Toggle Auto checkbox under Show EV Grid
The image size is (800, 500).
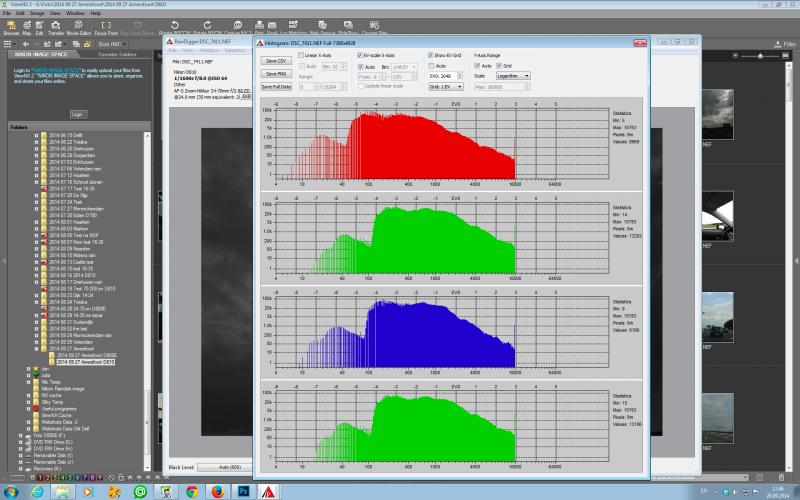432,66
